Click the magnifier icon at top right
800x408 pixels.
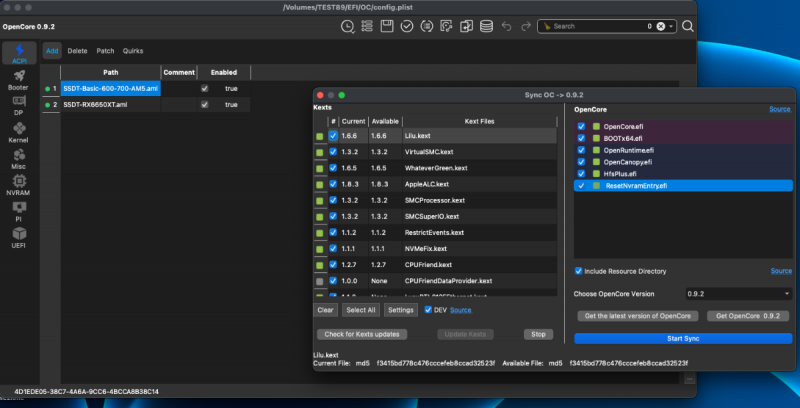[x=686, y=26]
